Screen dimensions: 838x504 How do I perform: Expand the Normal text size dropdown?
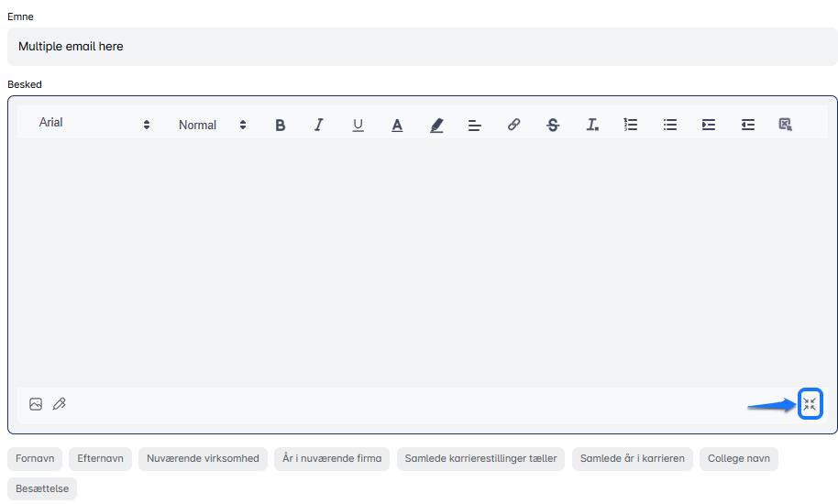click(213, 125)
